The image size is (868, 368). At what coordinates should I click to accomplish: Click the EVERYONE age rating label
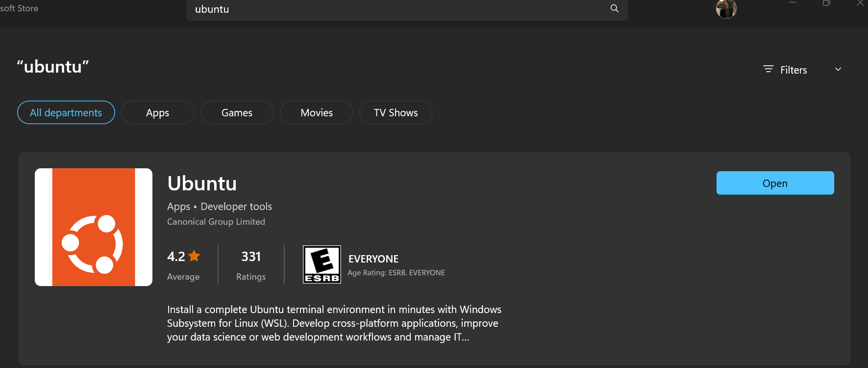pyautogui.click(x=373, y=259)
